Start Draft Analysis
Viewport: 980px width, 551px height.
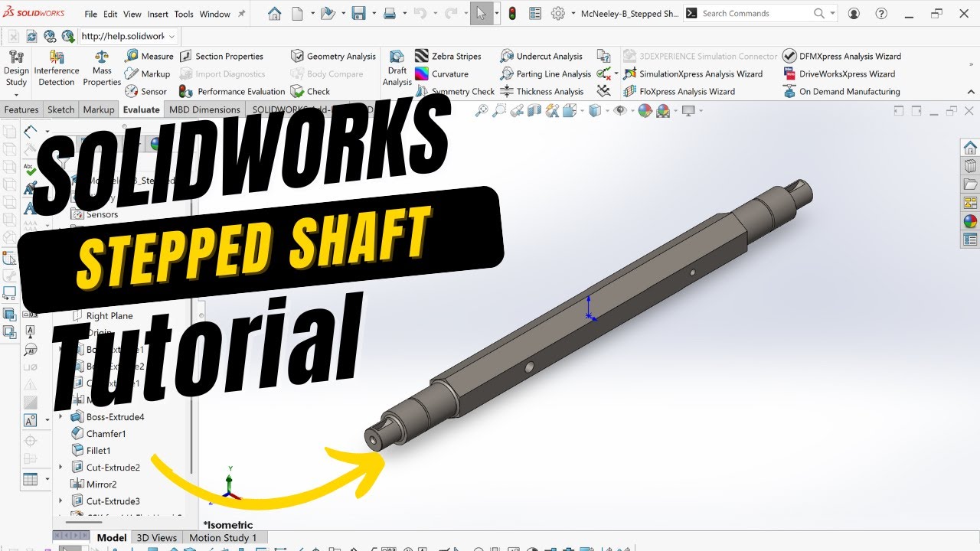click(x=397, y=68)
